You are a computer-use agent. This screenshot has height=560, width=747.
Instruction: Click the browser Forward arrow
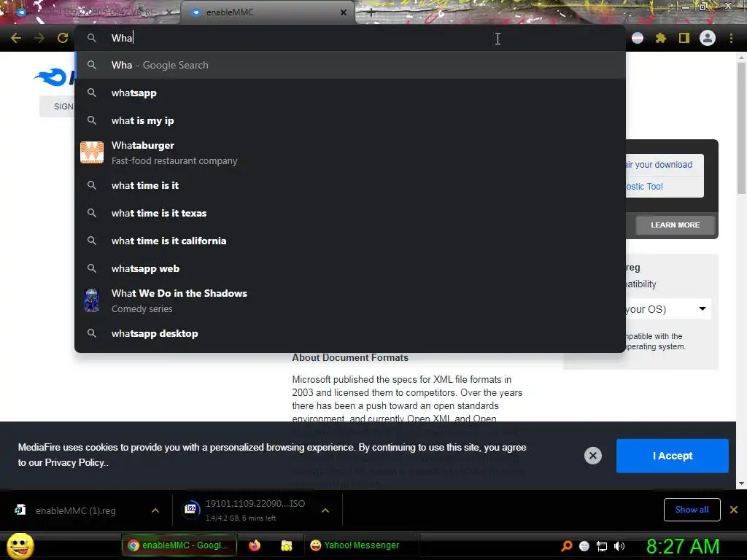coord(39,38)
